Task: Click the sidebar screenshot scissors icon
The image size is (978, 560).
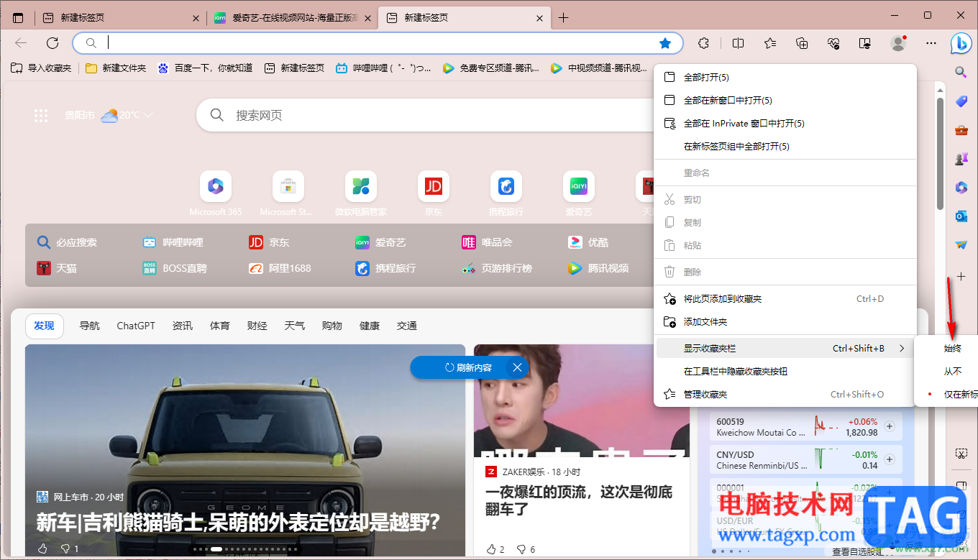Action: point(961,454)
